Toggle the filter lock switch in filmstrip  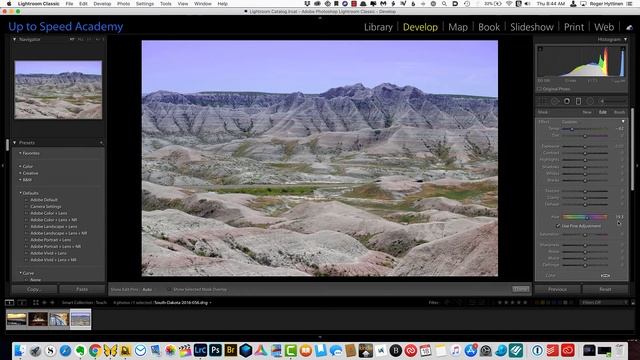click(633, 302)
